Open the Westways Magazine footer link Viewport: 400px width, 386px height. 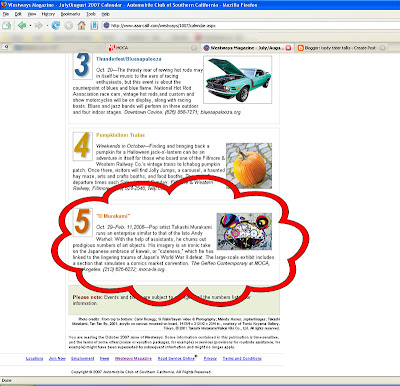point(133,359)
